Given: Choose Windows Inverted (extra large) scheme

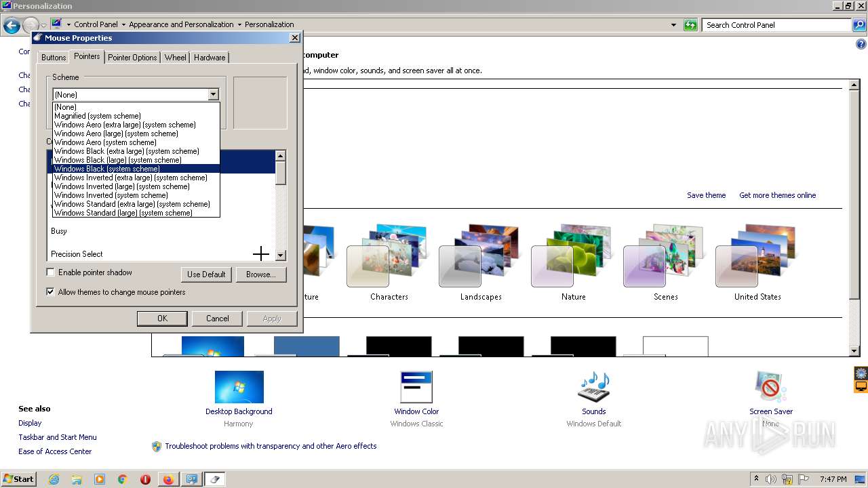Looking at the screenshot, I should click(x=136, y=178).
